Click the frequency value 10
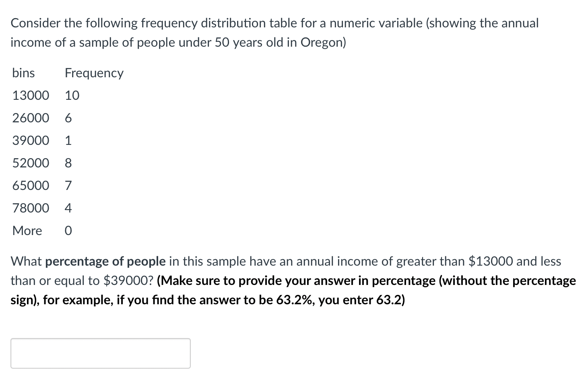 tap(72, 95)
